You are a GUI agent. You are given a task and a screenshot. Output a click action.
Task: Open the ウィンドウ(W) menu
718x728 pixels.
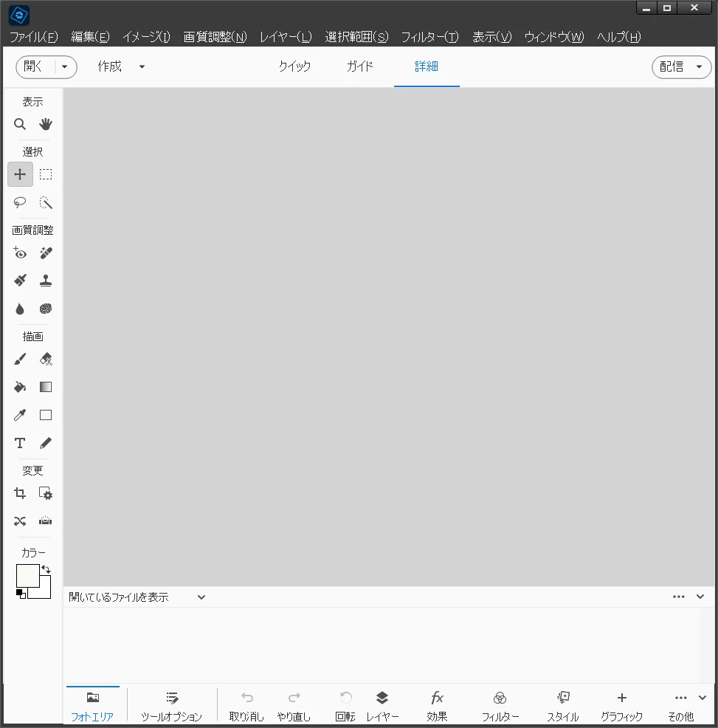[554, 37]
